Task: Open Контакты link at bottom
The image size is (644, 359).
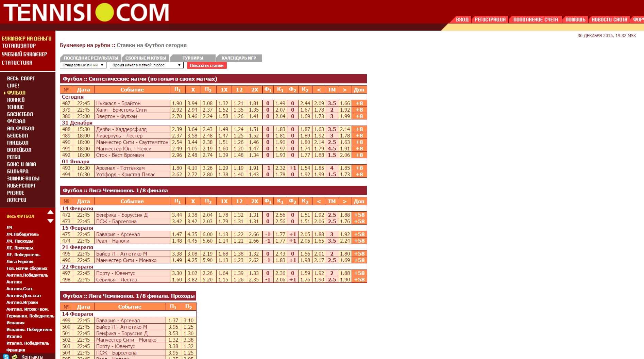Action: click(x=32, y=357)
